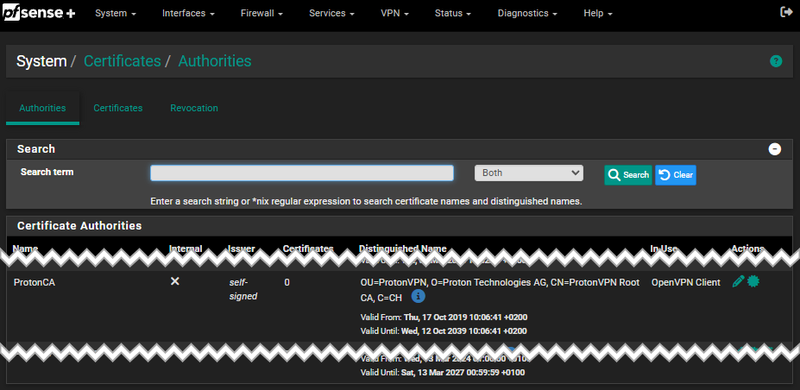The image size is (800, 390).
Task: Open the Both search-scope dropdown
Action: pyautogui.click(x=529, y=173)
